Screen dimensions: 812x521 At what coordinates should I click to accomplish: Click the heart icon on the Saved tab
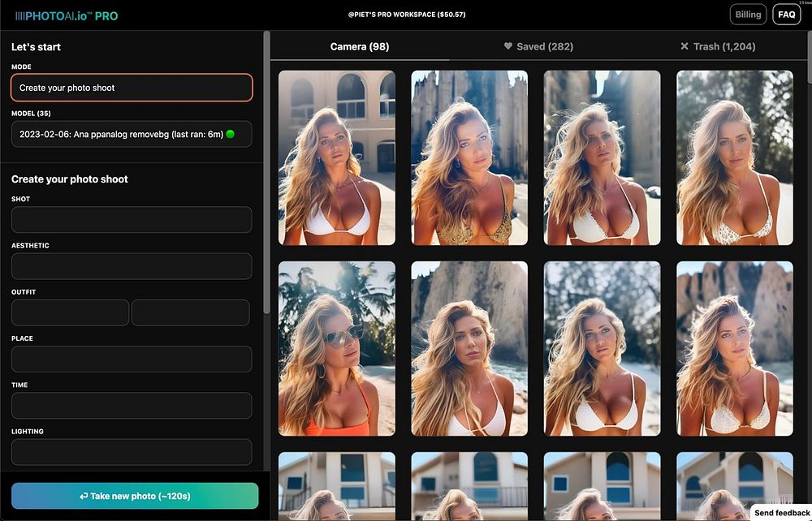coord(508,46)
